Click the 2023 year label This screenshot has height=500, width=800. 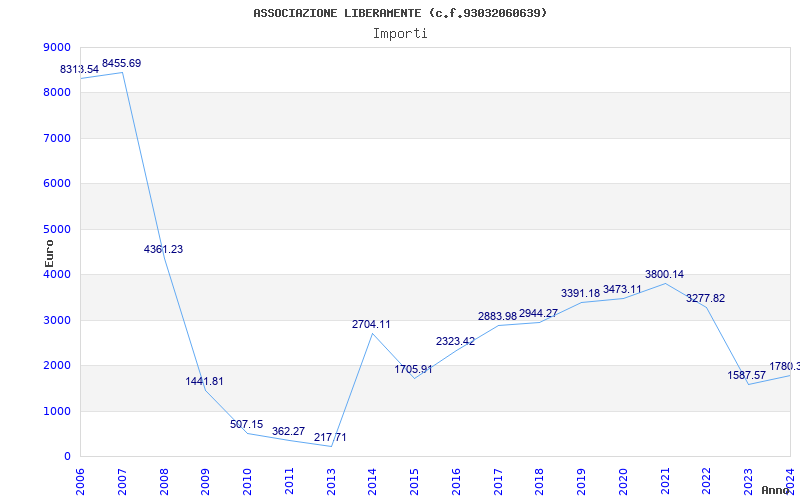[x=749, y=481]
